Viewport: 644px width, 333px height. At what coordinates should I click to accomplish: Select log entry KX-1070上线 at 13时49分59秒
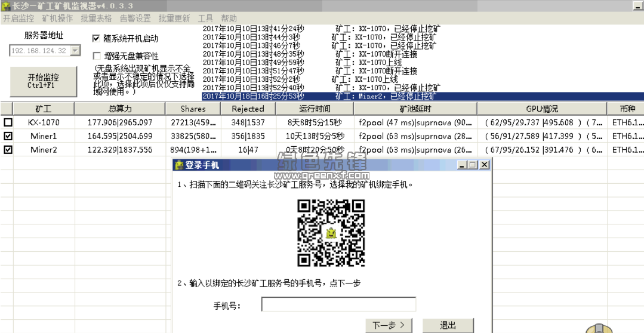pyautogui.click(x=423, y=63)
